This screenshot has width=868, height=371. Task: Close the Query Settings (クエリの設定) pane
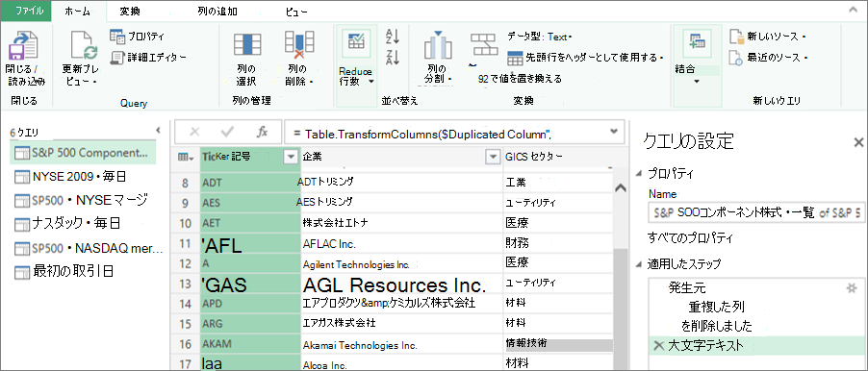coord(858,141)
